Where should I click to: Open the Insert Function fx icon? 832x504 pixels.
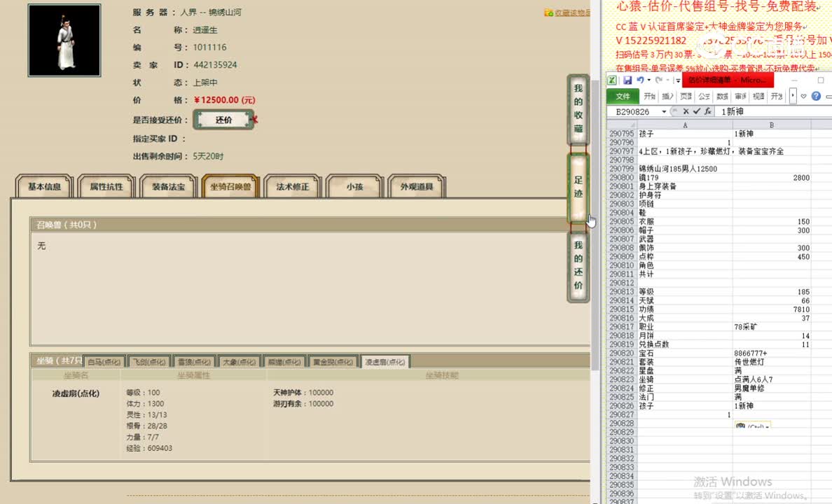click(709, 111)
